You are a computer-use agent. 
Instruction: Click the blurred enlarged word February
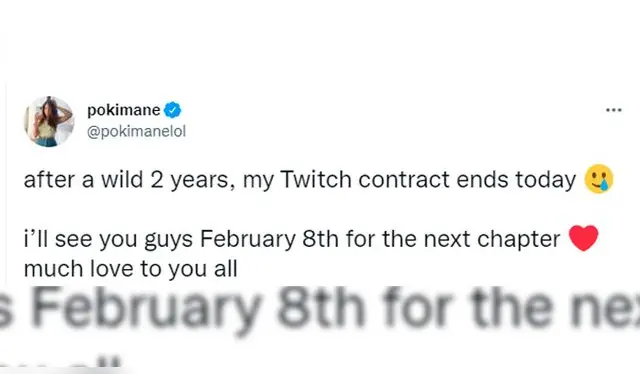pos(146,308)
